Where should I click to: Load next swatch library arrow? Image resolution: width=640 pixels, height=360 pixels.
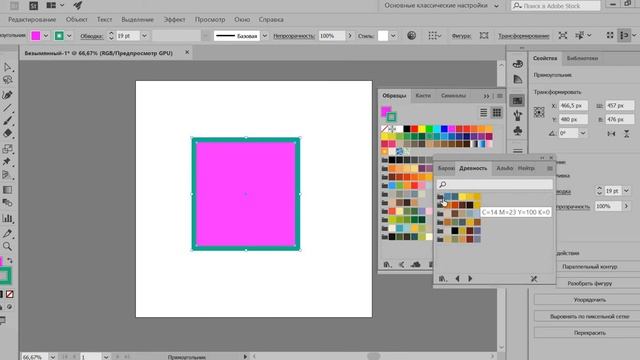(470, 278)
